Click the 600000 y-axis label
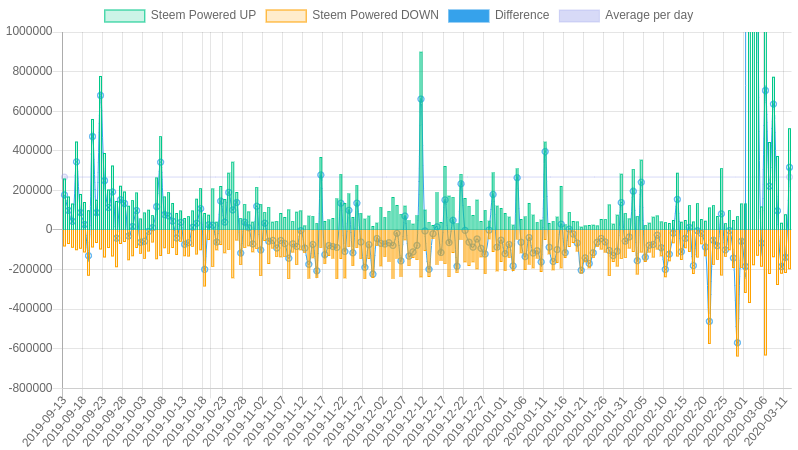This screenshot has height=450, width=798. [x=33, y=111]
